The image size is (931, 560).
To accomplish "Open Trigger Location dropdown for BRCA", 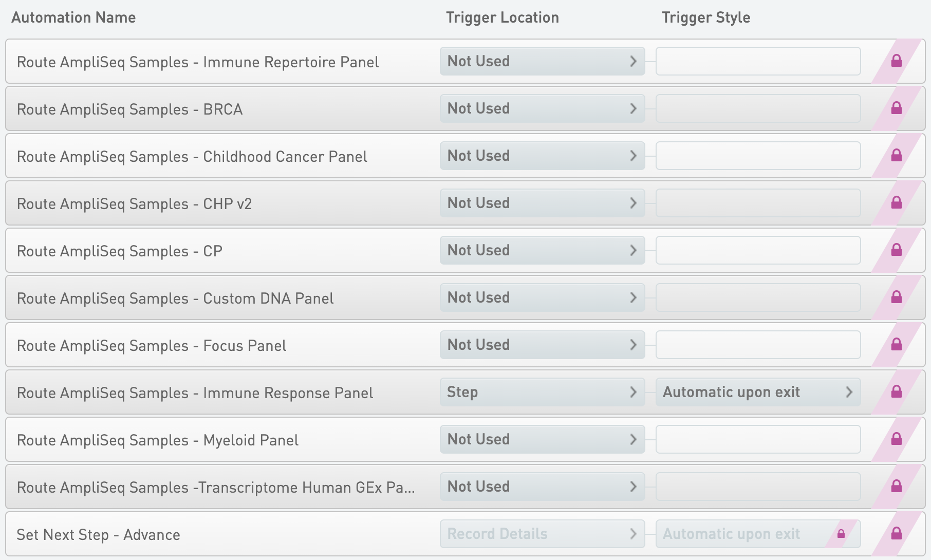I will pos(542,109).
